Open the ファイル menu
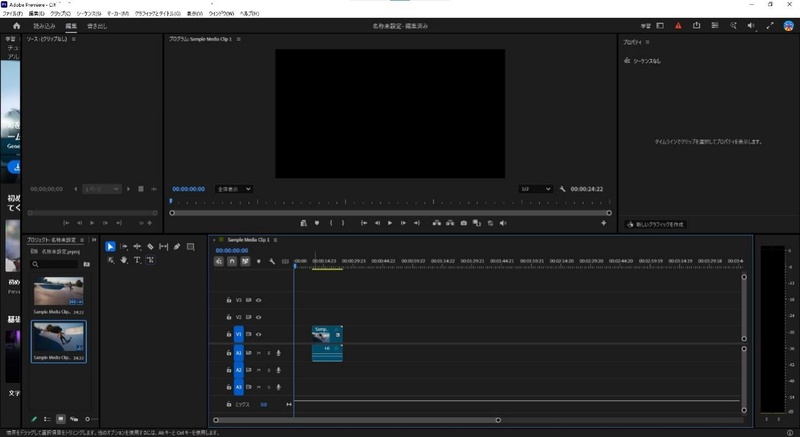 tap(12, 14)
